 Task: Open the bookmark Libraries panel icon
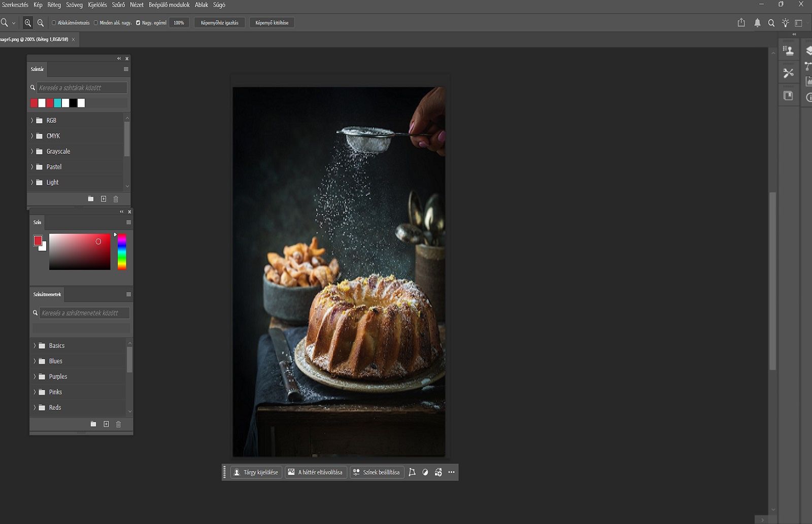pyautogui.click(x=788, y=95)
